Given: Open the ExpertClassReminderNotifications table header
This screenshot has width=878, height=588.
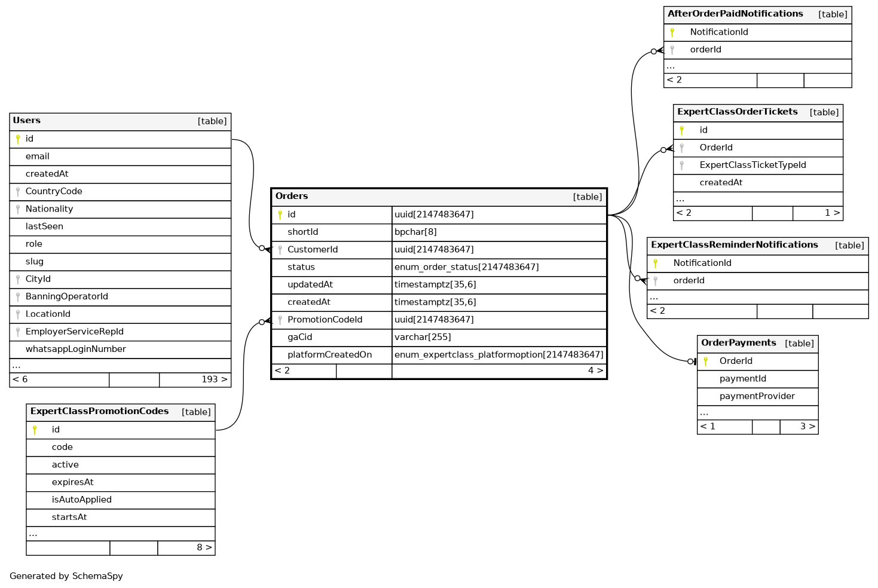Looking at the screenshot, I should (x=734, y=245).
